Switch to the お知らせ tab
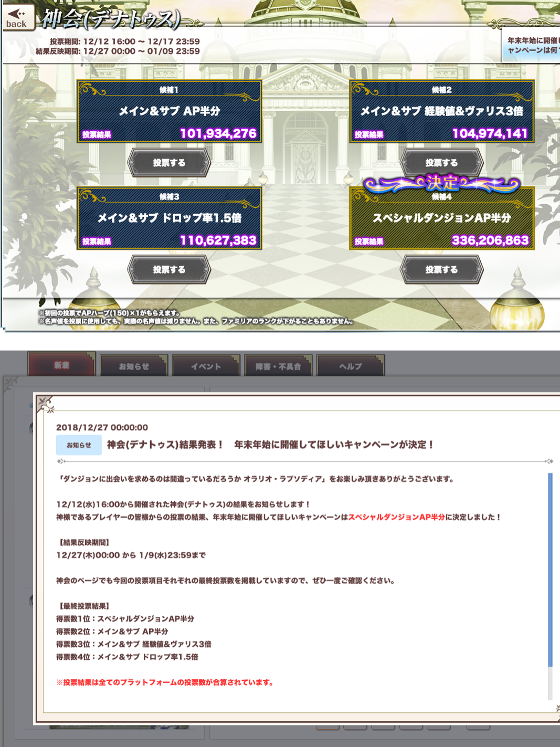560x747 pixels. 134,366
